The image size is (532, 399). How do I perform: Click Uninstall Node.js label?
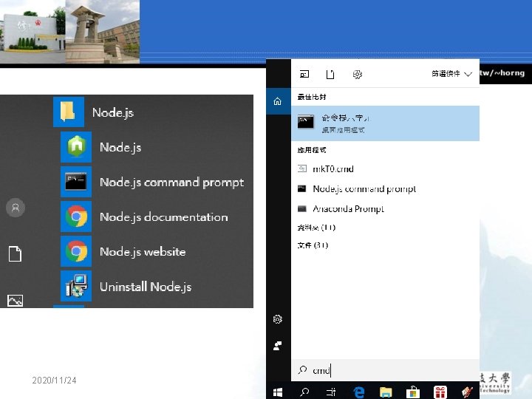146,287
